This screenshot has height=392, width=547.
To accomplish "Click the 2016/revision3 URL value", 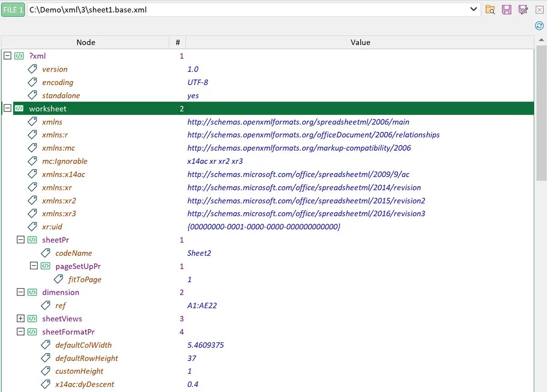I will pos(306,213).
